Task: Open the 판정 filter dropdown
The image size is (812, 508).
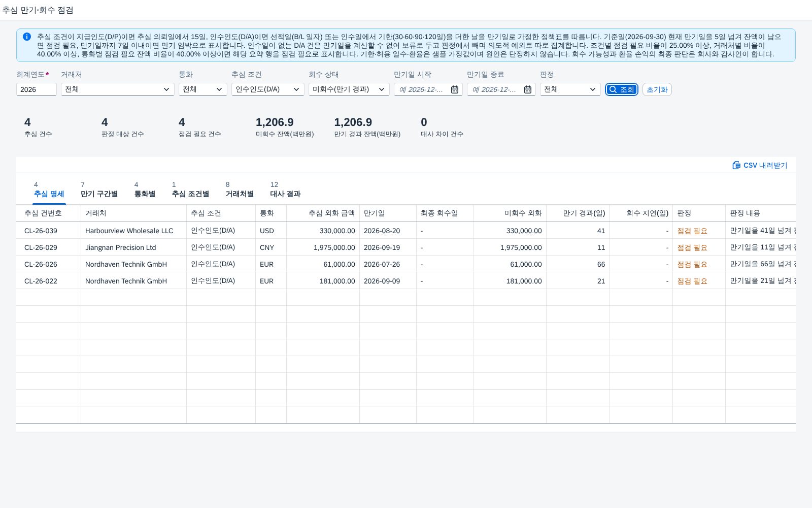Action: click(x=570, y=89)
